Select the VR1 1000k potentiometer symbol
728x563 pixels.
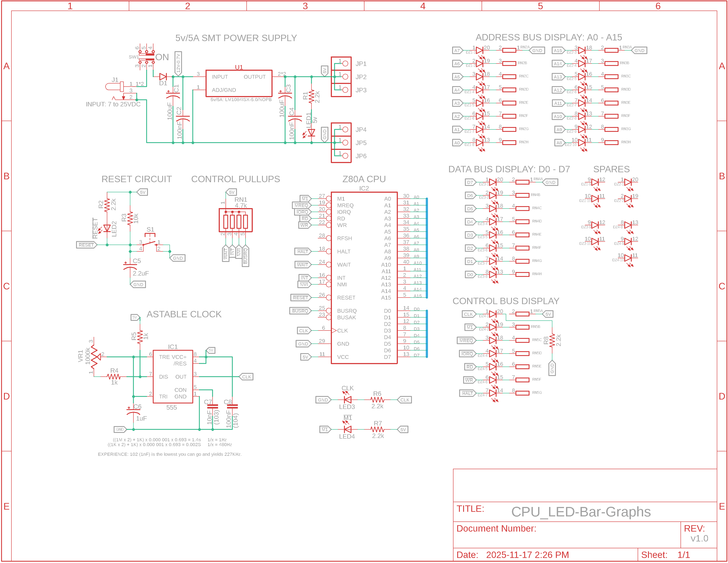95,357
